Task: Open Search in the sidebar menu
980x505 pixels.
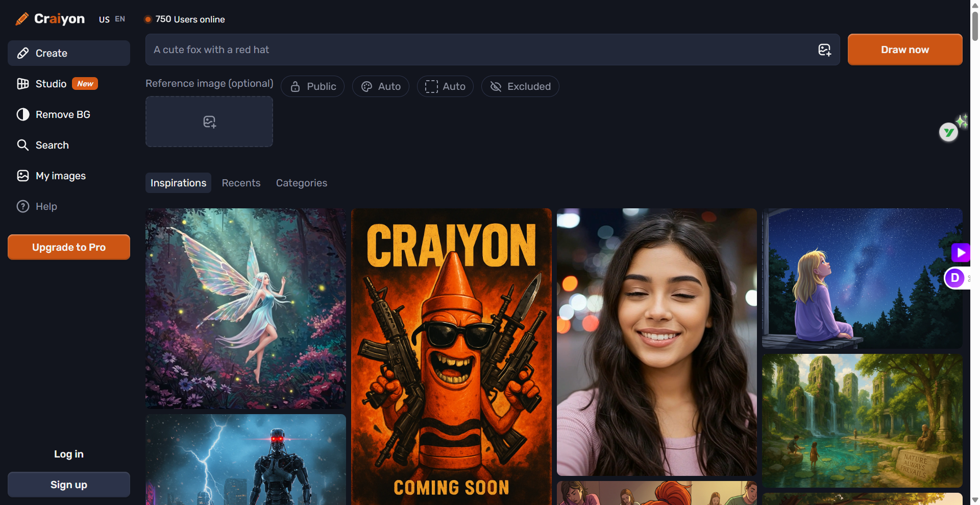Action: tap(69, 145)
